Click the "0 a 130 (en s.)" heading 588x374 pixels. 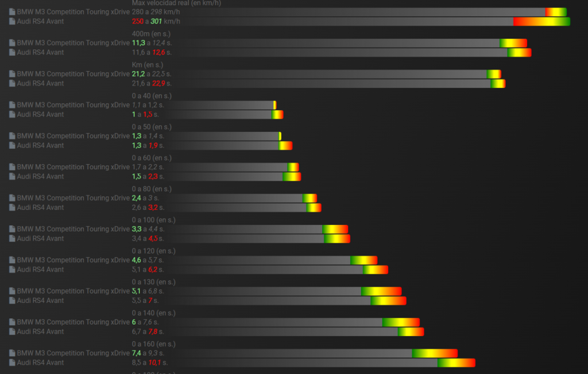tap(154, 282)
